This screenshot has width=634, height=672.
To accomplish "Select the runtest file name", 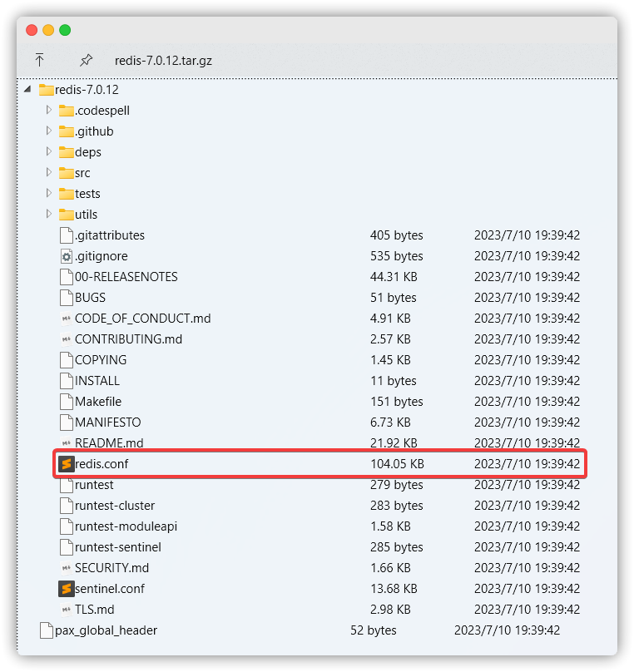I will click(x=94, y=484).
